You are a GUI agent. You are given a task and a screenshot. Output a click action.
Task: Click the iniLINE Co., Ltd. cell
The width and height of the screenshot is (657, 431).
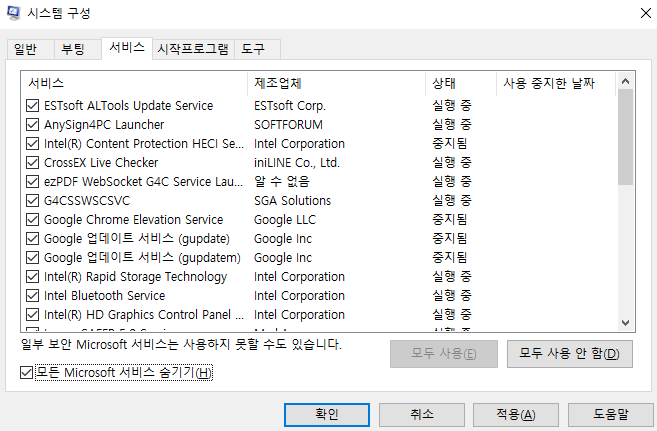point(297,163)
